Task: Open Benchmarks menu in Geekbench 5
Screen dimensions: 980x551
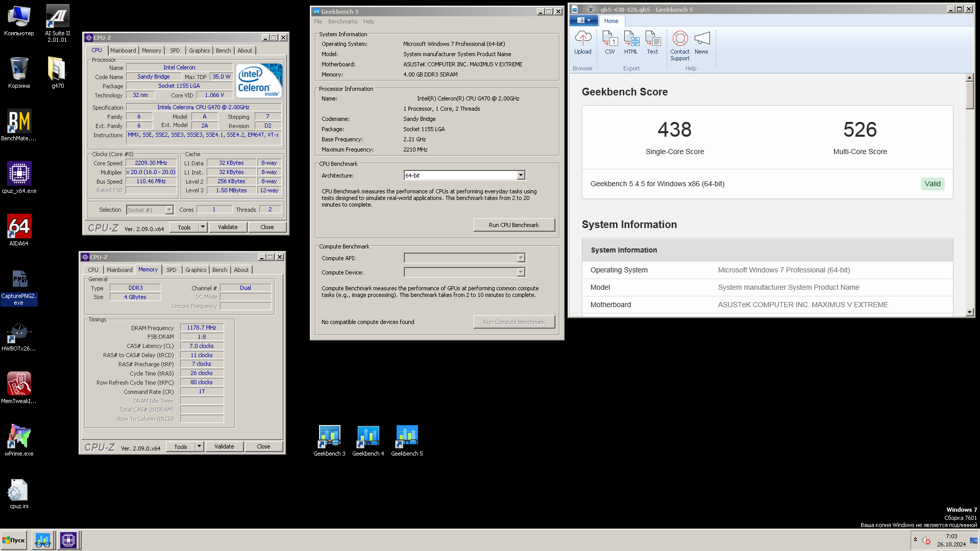Action: [342, 21]
